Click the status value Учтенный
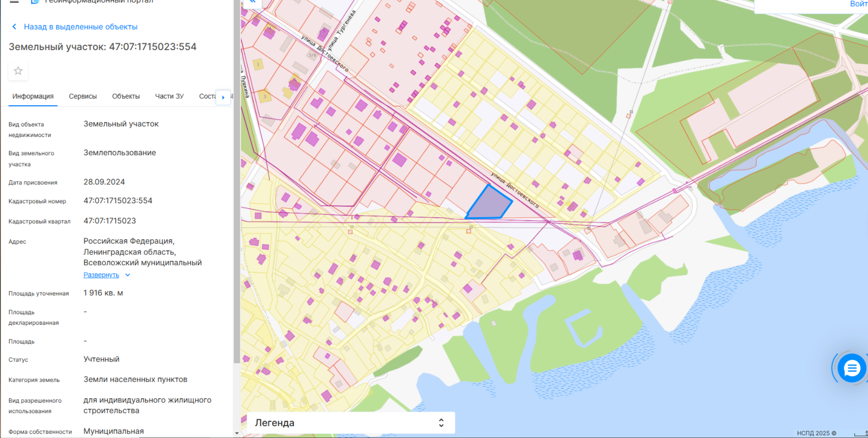This screenshot has height=438, width=868. click(x=101, y=359)
